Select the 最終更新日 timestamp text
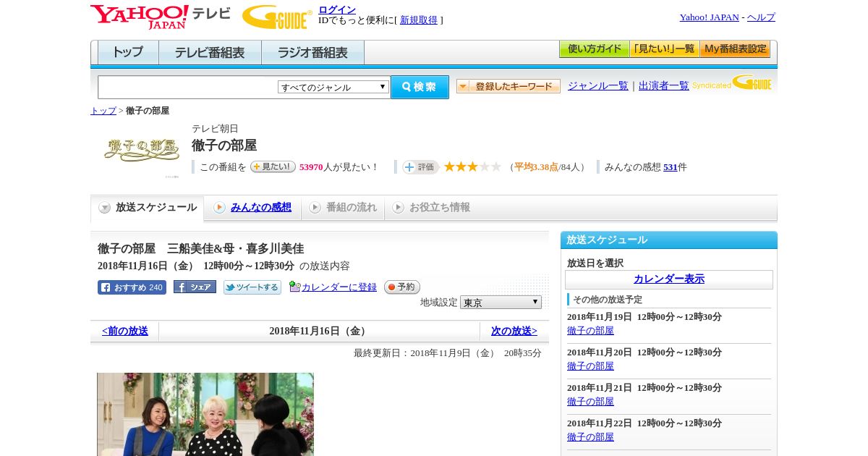The image size is (868, 456). pos(448,353)
